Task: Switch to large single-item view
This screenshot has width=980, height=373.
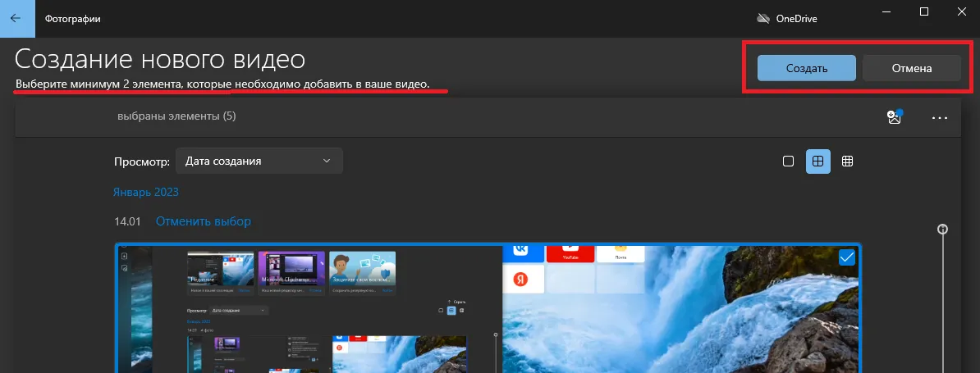Action: 788,161
